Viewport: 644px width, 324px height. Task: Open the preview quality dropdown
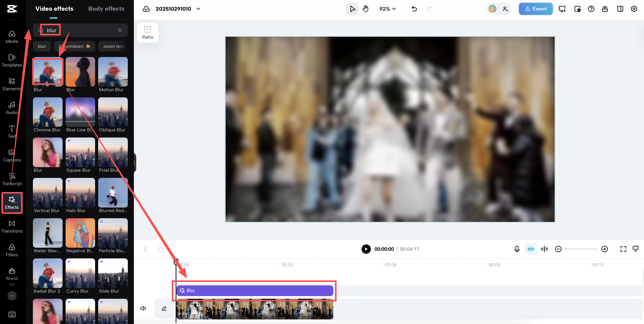point(636,249)
